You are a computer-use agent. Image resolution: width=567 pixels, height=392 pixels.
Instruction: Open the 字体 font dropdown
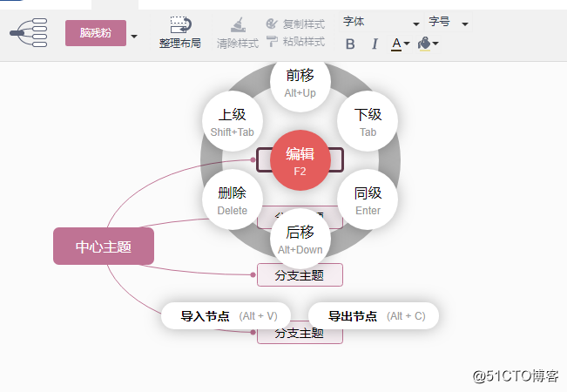pyautogui.click(x=381, y=23)
